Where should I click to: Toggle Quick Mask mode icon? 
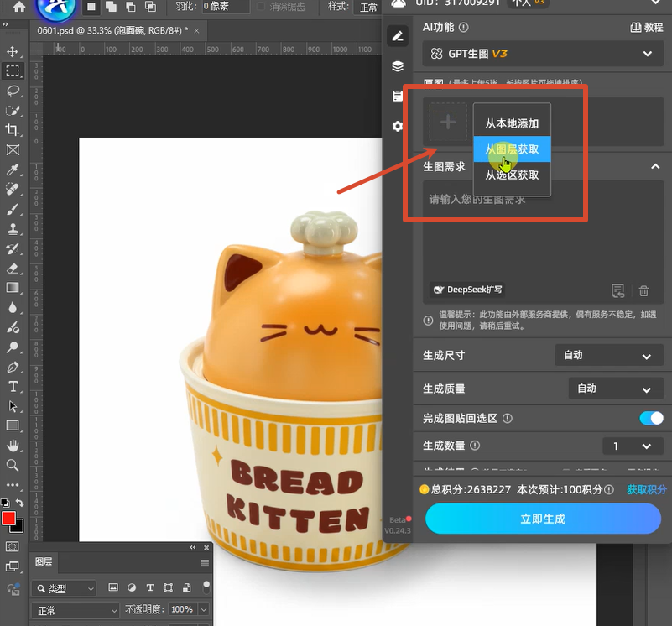tap(12, 546)
